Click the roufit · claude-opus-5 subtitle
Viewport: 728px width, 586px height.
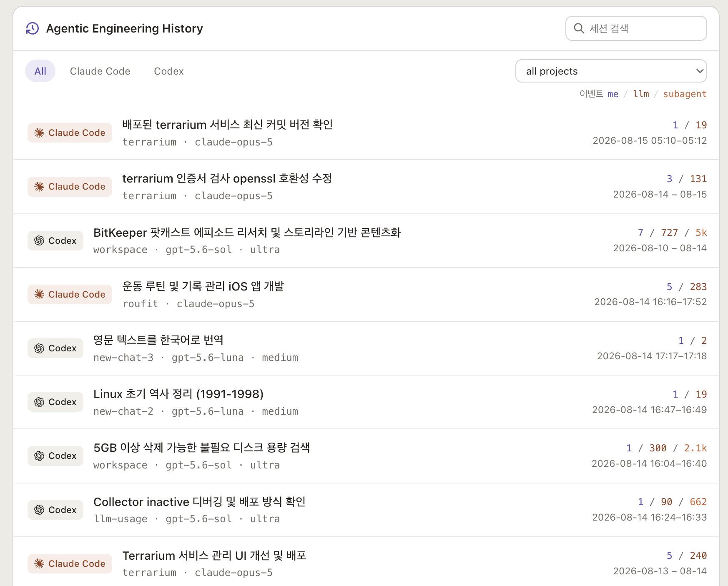188,304
